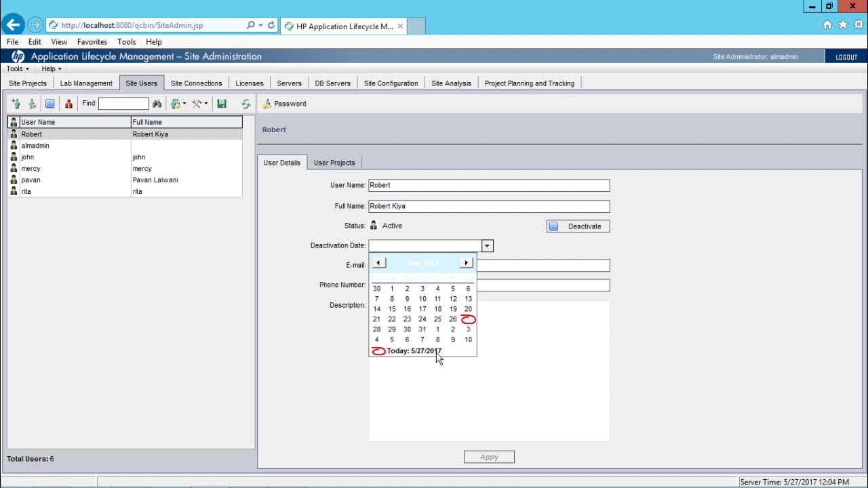This screenshot has width=868, height=488.
Task: Click the browser Favorites star icon
Action: [x=843, y=25]
